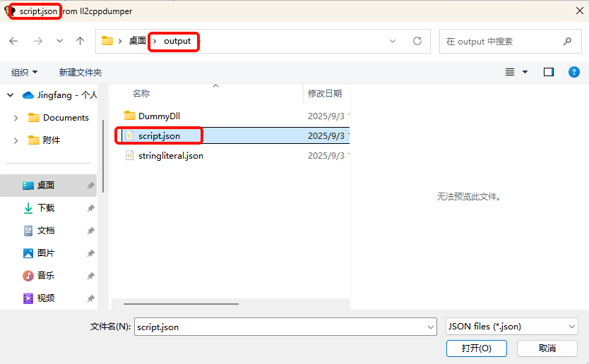Go back to the previous folder
The width and height of the screenshot is (589, 364).
[13, 41]
